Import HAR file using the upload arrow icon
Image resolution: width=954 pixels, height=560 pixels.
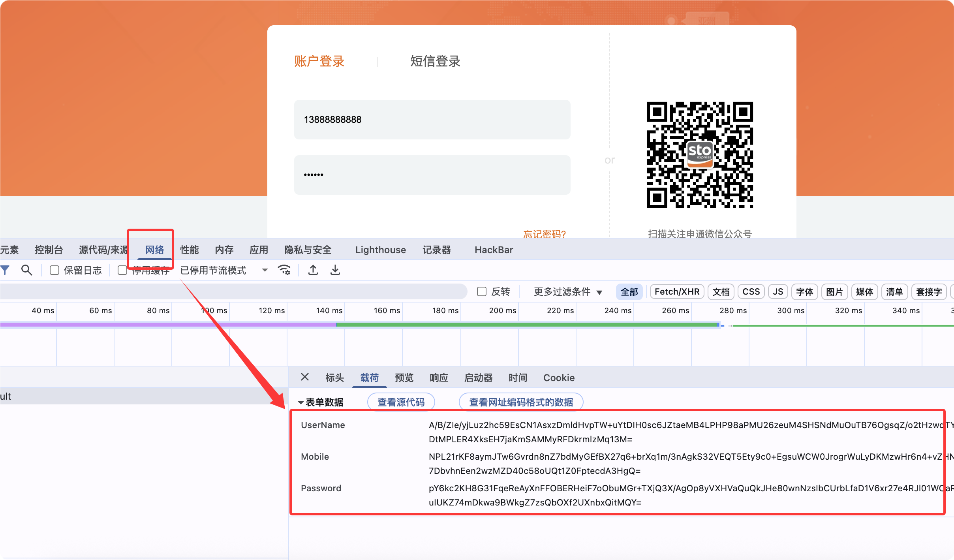(x=312, y=270)
